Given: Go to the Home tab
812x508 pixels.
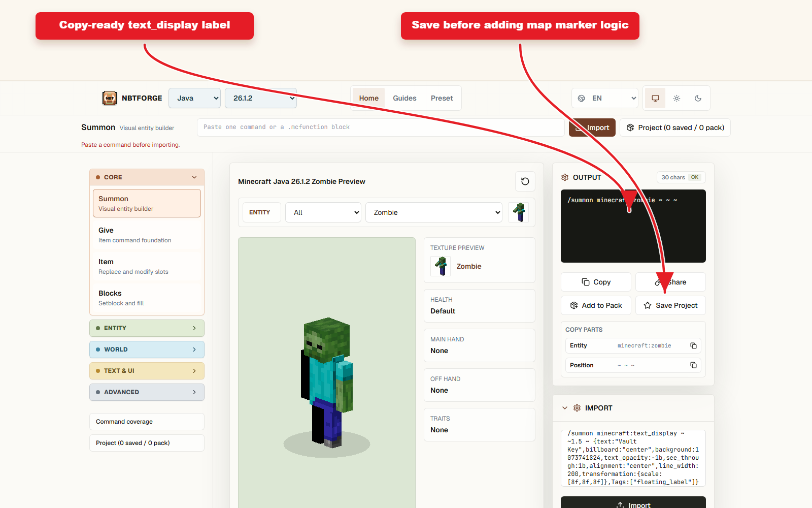Looking at the screenshot, I should 369,98.
